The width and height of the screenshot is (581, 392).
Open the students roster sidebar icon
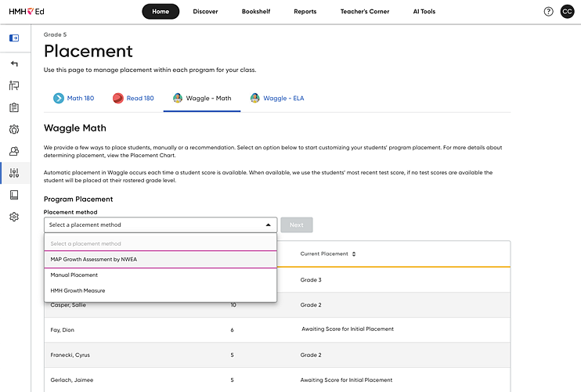[14, 151]
